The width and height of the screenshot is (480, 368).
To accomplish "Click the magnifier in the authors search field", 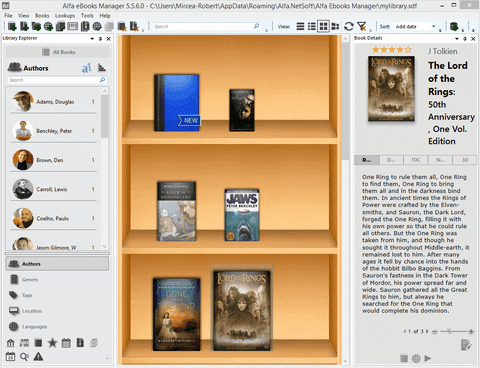I will (x=102, y=80).
